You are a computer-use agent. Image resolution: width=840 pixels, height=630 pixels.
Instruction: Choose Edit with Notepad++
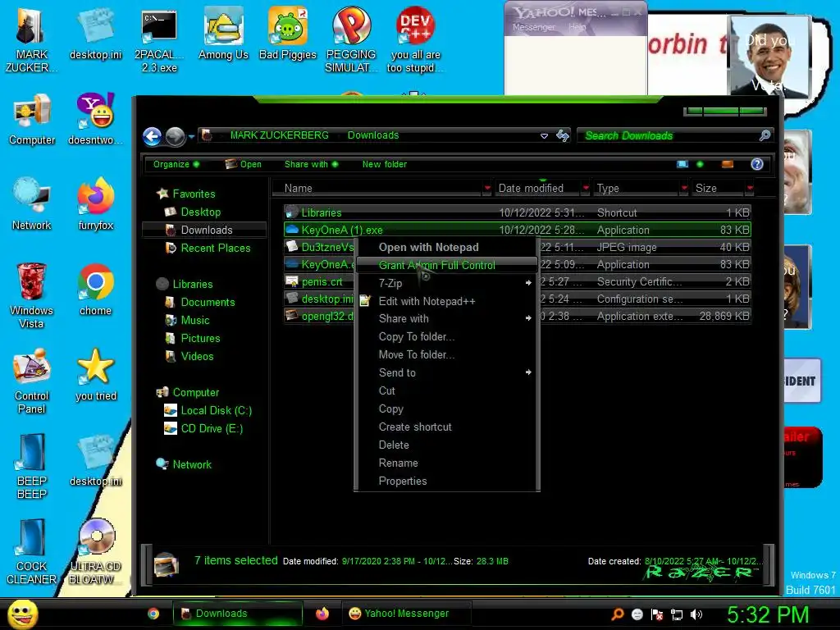point(446,301)
